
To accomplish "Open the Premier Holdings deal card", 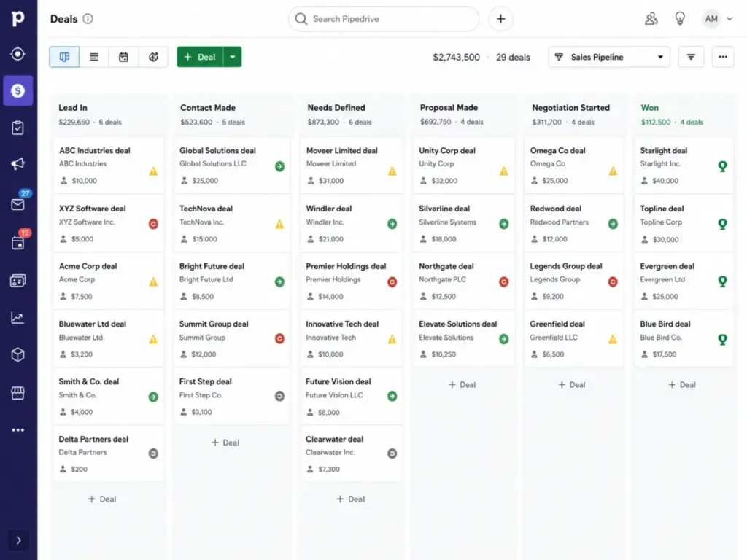I will point(351,281).
